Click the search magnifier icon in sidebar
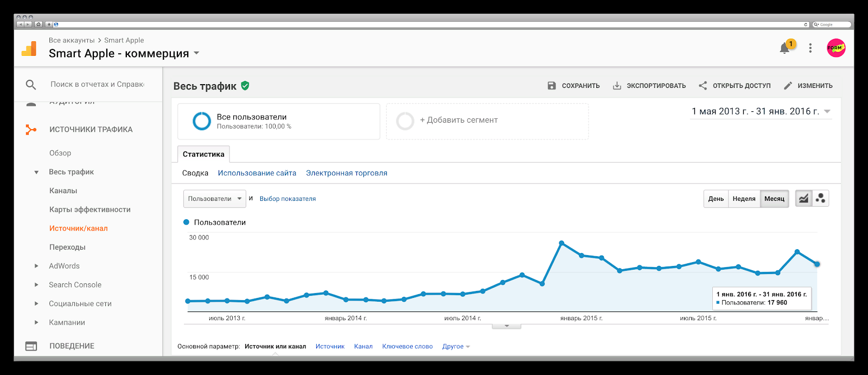This screenshot has width=868, height=375. click(31, 85)
